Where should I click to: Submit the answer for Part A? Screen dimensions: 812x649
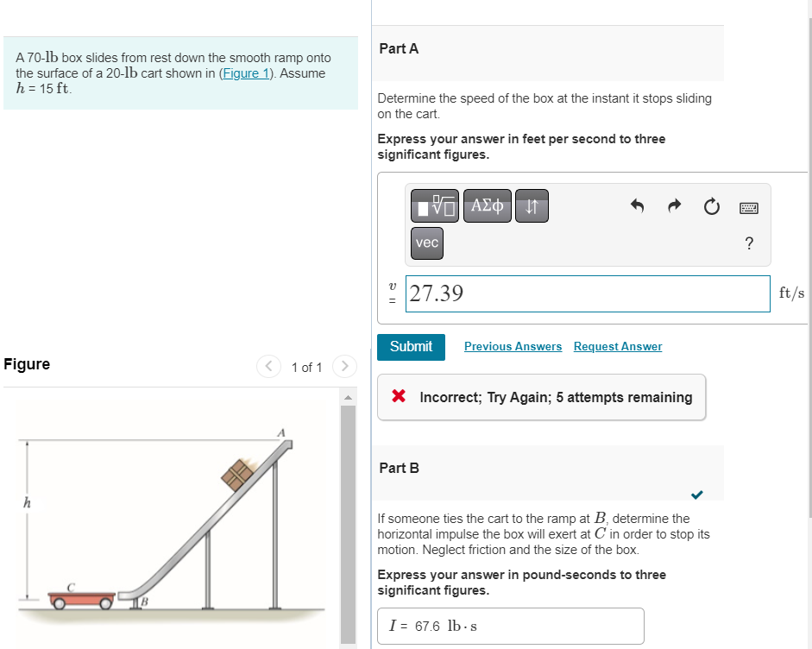click(x=411, y=346)
